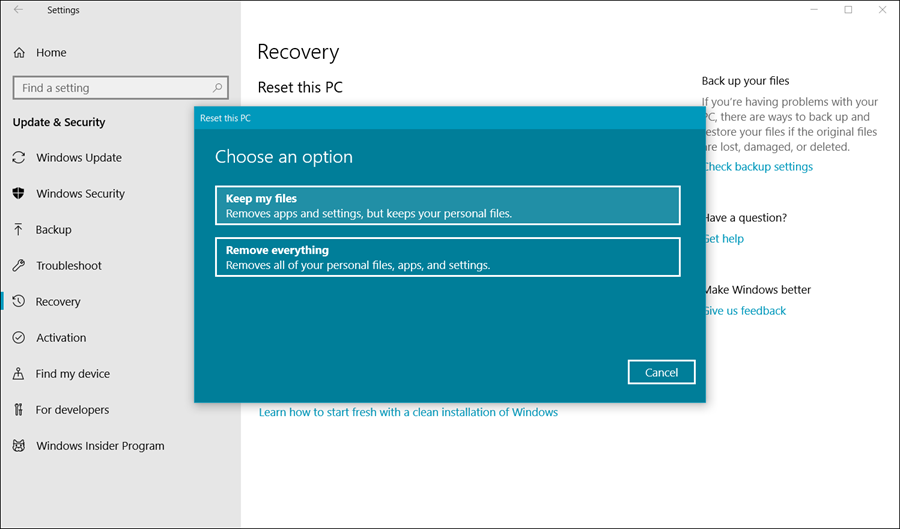Click the Windows Insider Program cat icon

[19, 445]
